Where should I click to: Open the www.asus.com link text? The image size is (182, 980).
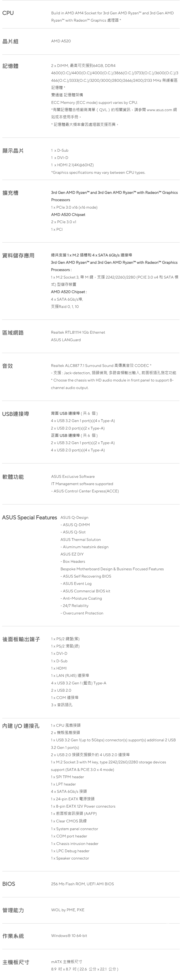(x=159, y=110)
